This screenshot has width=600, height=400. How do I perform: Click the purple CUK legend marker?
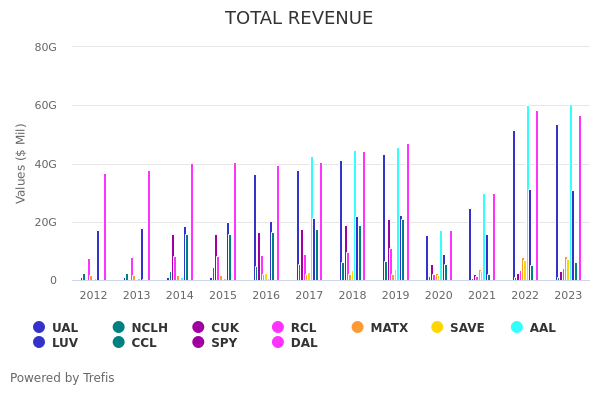(x=198, y=327)
